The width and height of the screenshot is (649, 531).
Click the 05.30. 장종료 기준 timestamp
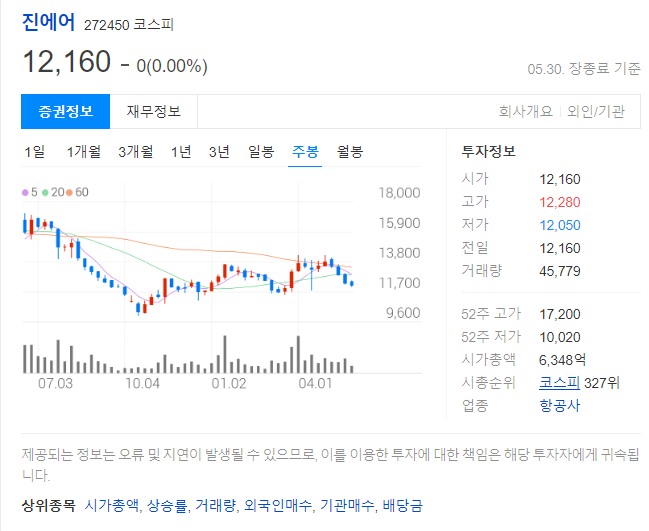point(584,69)
